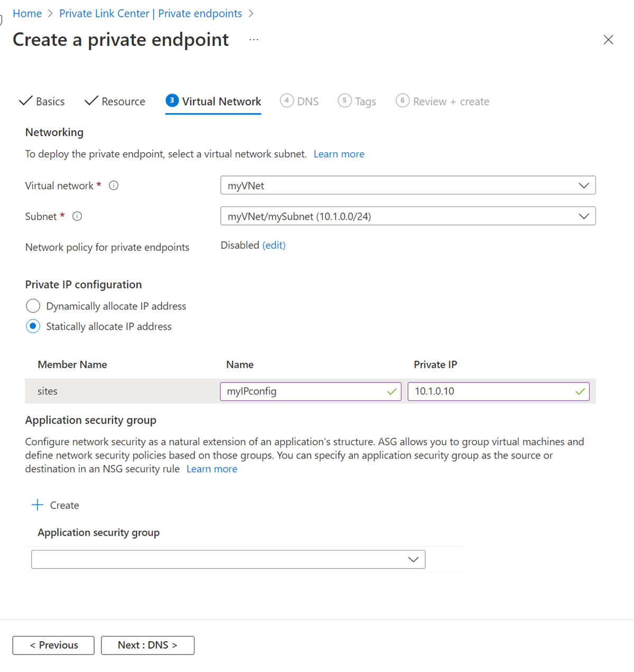Jump to the Tags tab
This screenshot has height=672, width=634.
pyautogui.click(x=357, y=101)
